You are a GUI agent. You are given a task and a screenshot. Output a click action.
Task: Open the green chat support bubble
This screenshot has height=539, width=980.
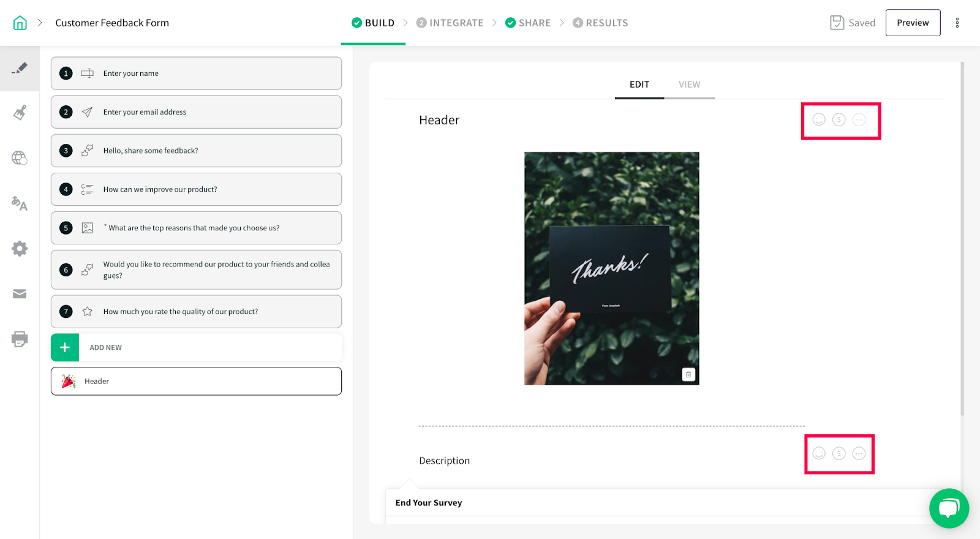tap(949, 508)
